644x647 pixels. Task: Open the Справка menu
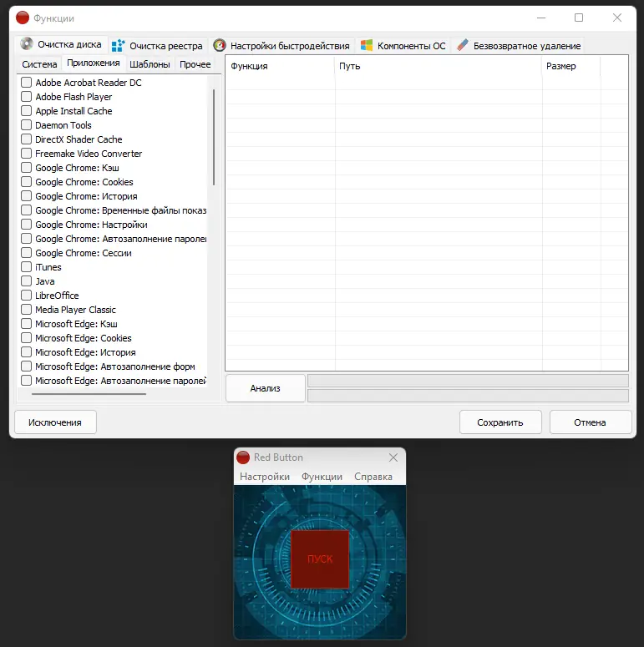click(373, 477)
